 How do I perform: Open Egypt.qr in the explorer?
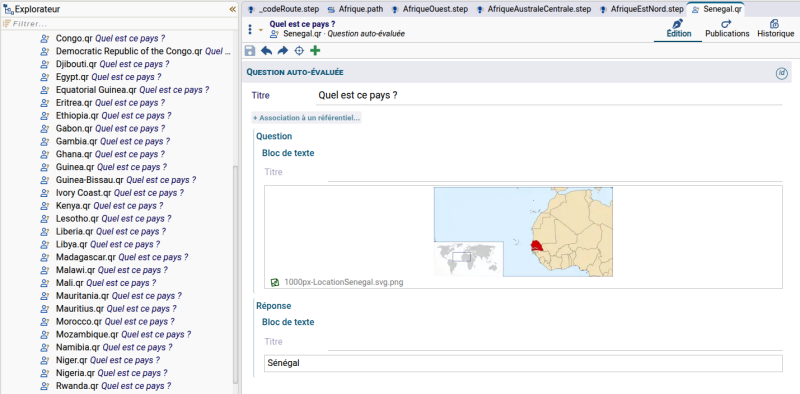(x=101, y=77)
